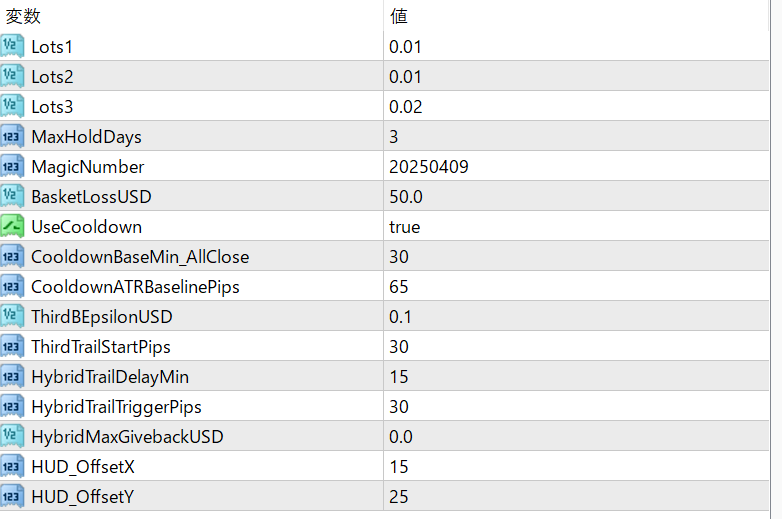Click the double-type icon beside Lots1
The height and width of the screenshot is (519, 782).
point(12,46)
